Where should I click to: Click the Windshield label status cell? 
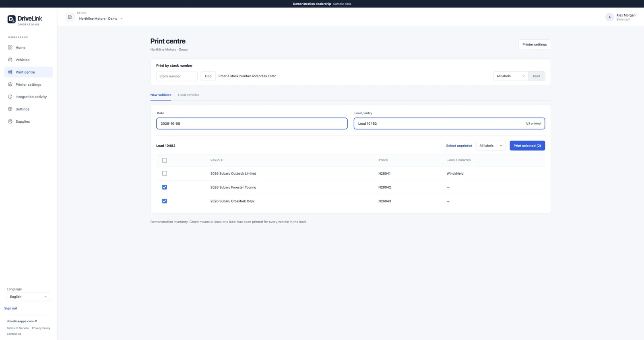pos(455,173)
